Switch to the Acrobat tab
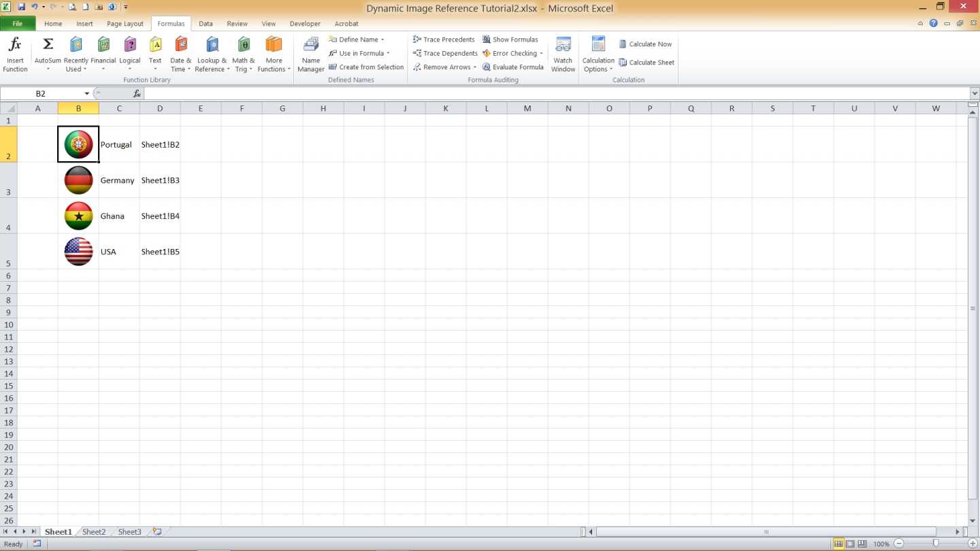 pyautogui.click(x=346, y=24)
